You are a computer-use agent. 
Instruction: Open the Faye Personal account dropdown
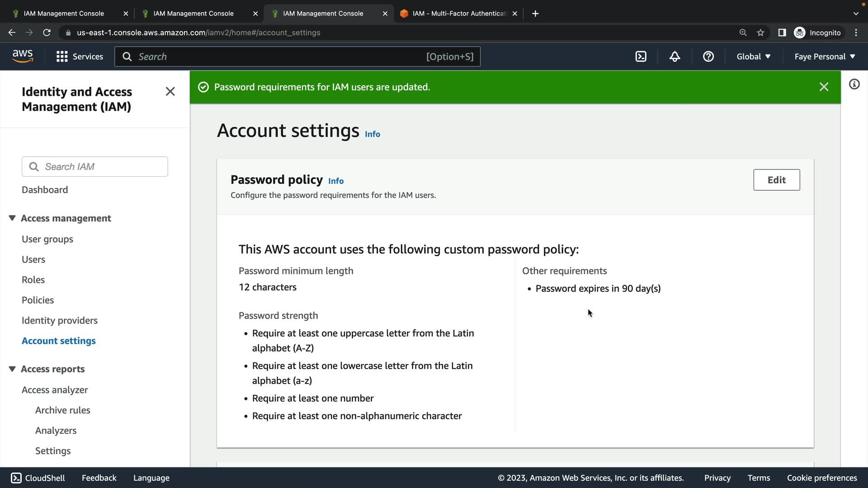825,56
